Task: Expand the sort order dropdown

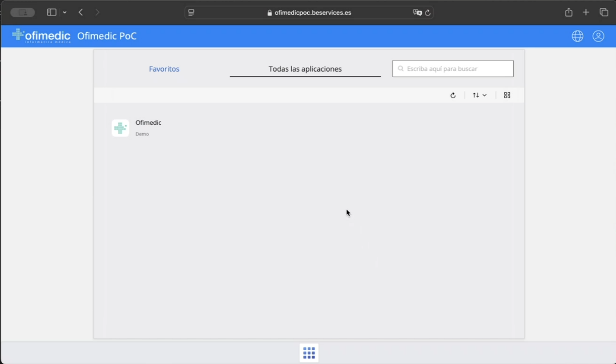Action: [x=479, y=95]
